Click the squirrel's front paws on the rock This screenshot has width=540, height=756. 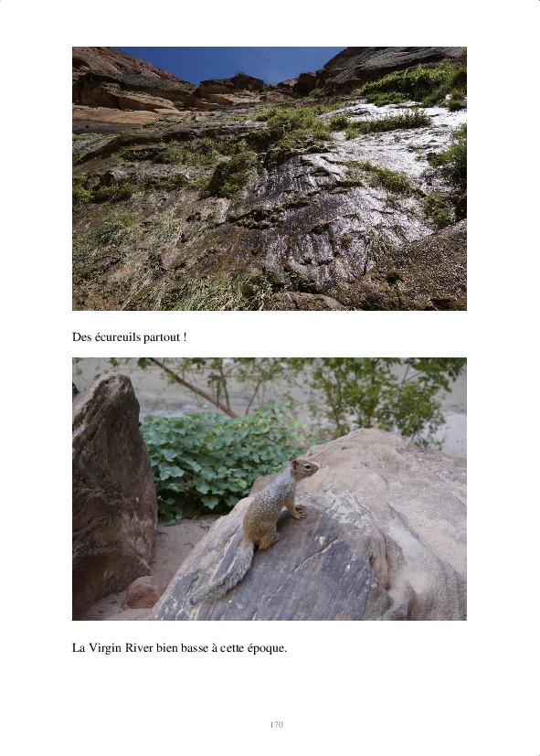299,512
